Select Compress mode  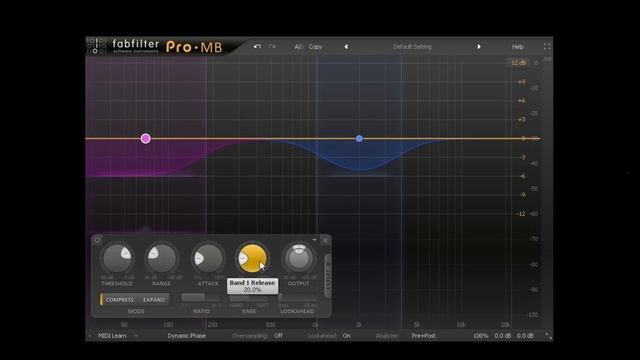pyautogui.click(x=119, y=300)
